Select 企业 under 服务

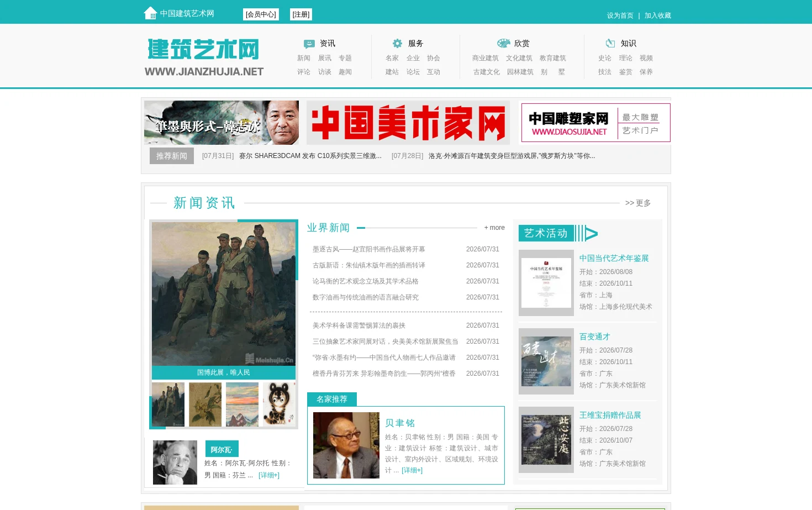[413, 58]
